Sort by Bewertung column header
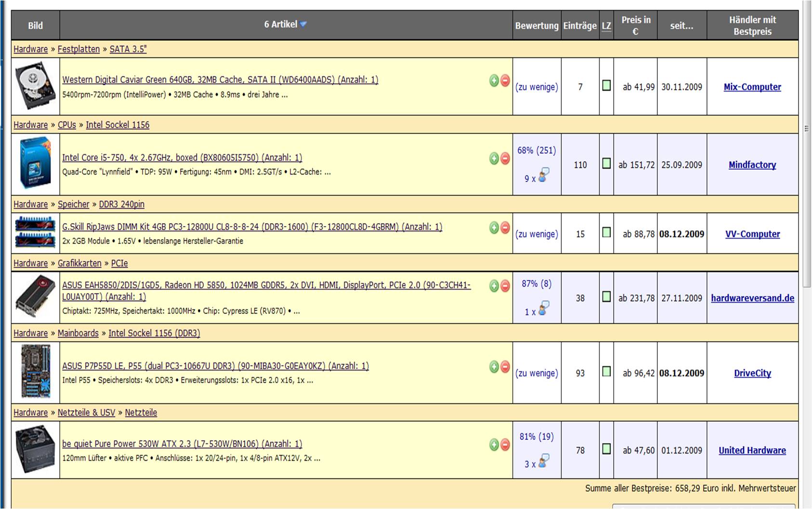 coord(537,26)
